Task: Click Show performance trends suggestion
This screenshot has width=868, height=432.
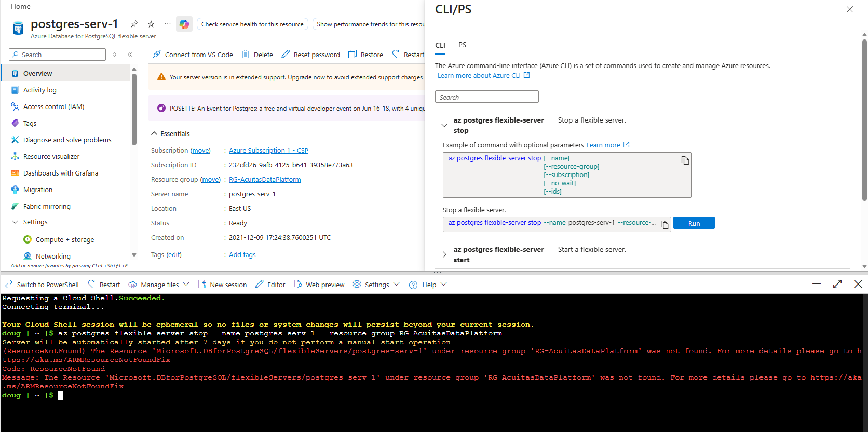Action: coord(369,24)
